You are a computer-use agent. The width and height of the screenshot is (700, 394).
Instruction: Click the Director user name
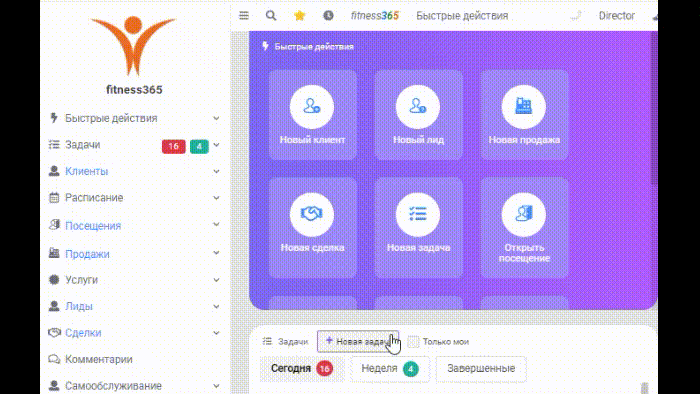[617, 16]
